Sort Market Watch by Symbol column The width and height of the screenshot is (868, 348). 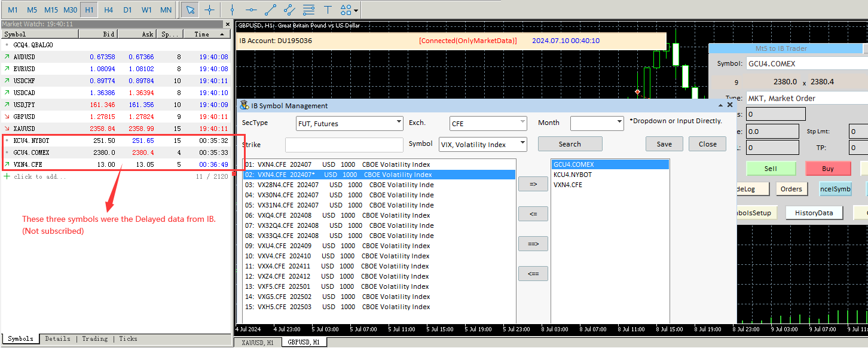(39, 34)
